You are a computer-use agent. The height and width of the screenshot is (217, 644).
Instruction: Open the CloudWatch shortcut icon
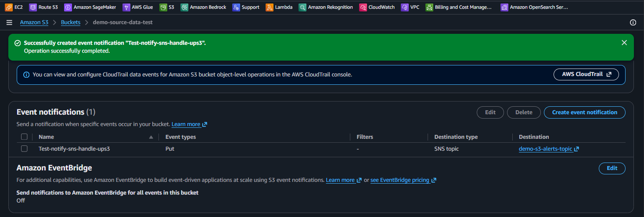tap(363, 7)
